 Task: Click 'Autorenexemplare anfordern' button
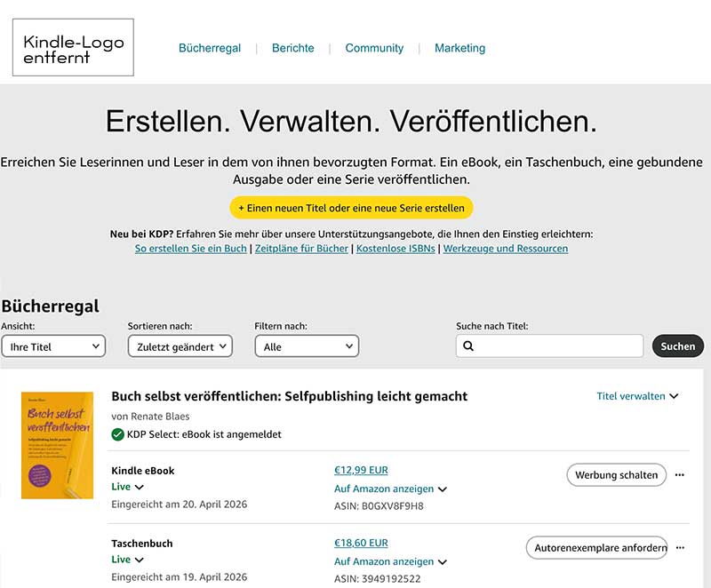click(x=596, y=548)
